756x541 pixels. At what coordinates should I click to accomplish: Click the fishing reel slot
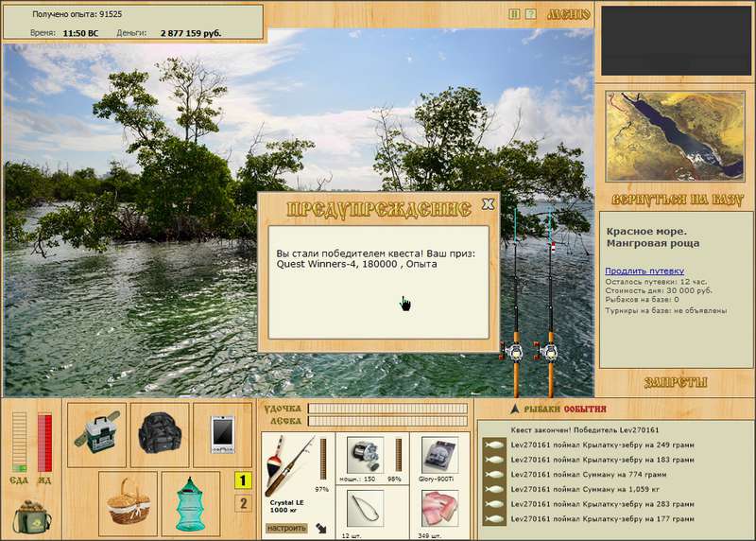coord(365,455)
